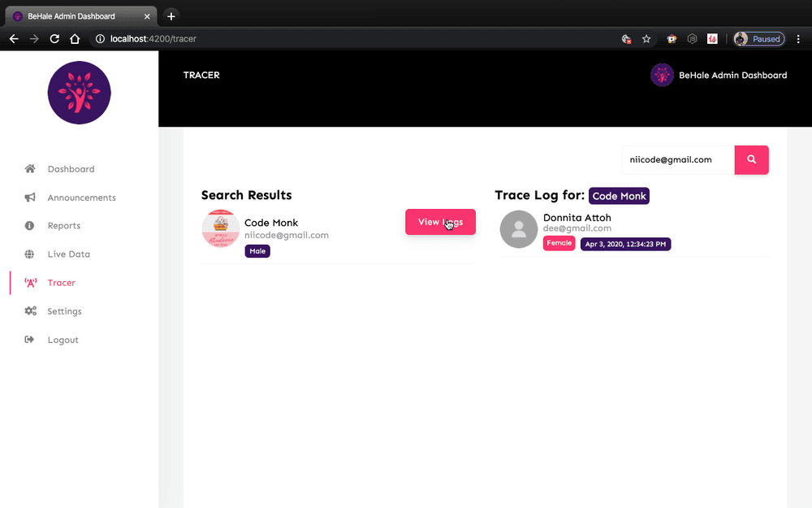Click the magnifier search button
The width and height of the screenshot is (812, 508).
tap(751, 159)
